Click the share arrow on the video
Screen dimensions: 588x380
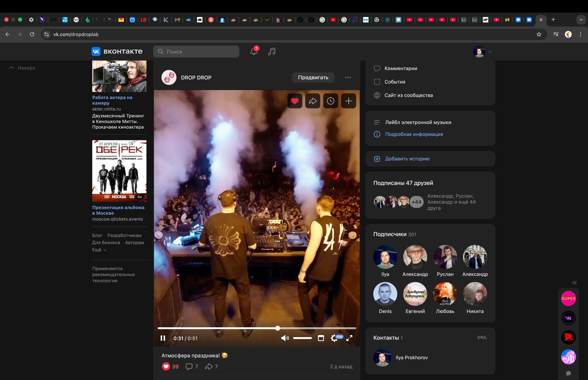click(313, 101)
